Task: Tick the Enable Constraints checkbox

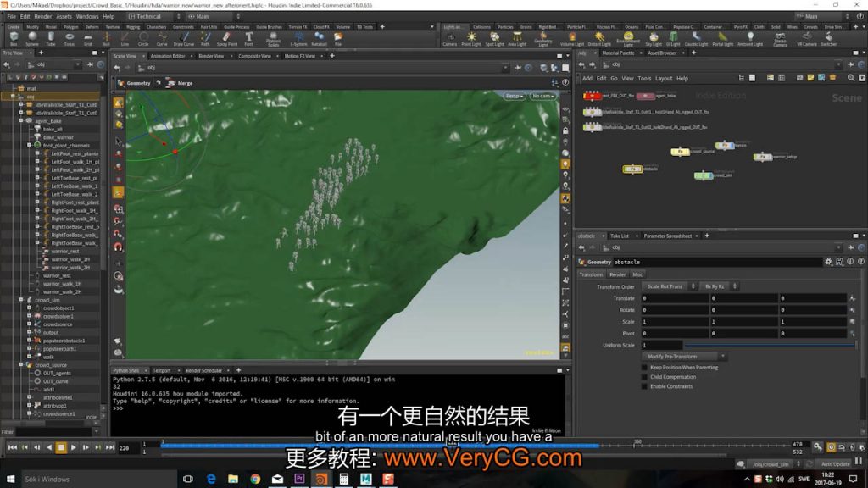Action: [x=644, y=386]
